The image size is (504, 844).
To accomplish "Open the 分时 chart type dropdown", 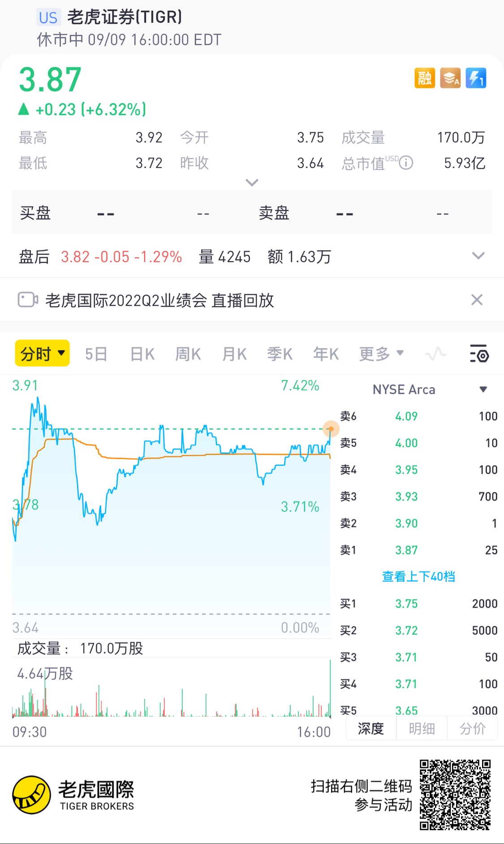I will pyautogui.click(x=43, y=353).
